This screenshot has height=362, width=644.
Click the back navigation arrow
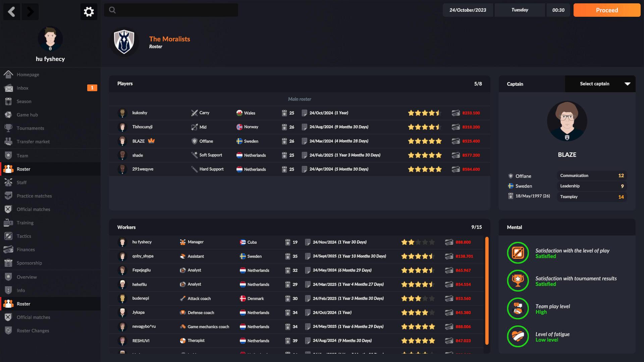[x=12, y=11]
